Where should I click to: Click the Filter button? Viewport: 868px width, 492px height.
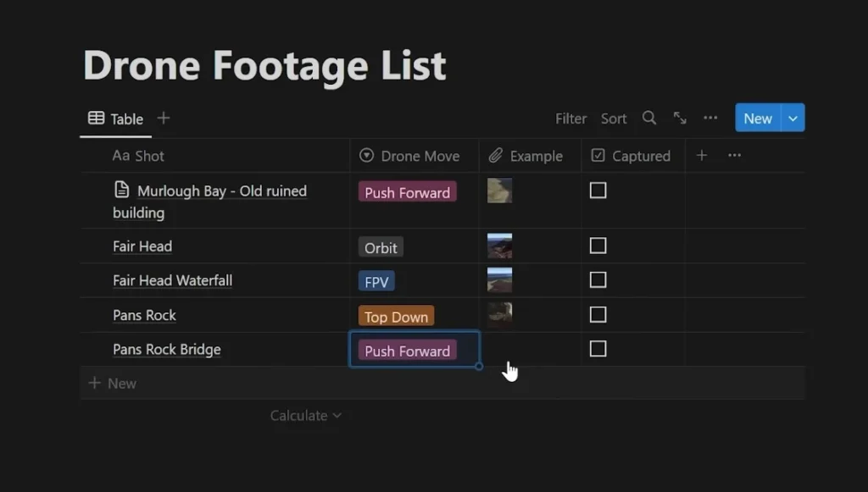(x=570, y=119)
